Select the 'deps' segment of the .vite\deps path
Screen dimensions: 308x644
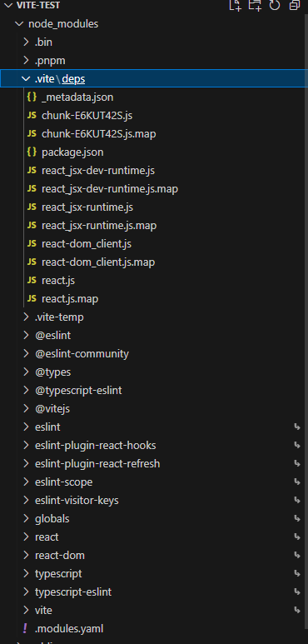[73, 79]
